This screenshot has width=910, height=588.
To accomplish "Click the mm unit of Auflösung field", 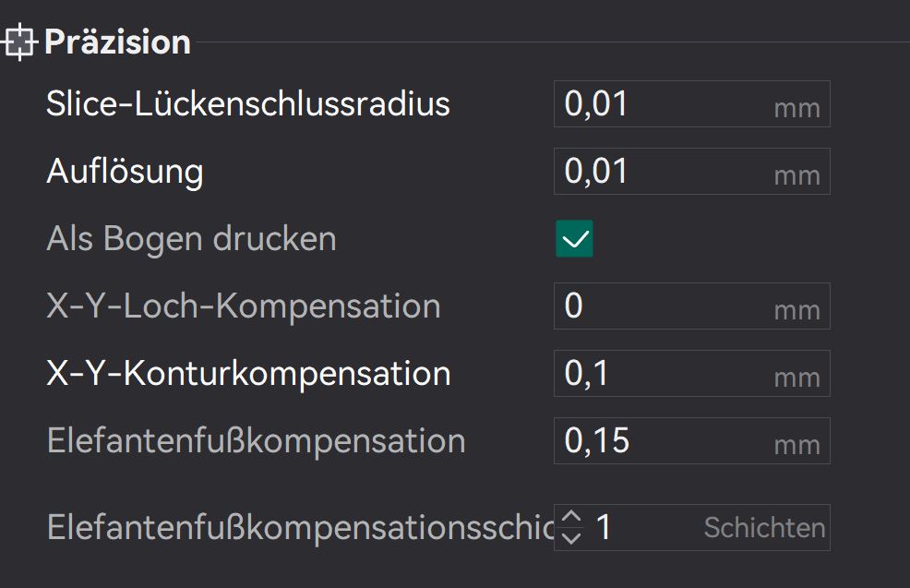I will [x=796, y=174].
